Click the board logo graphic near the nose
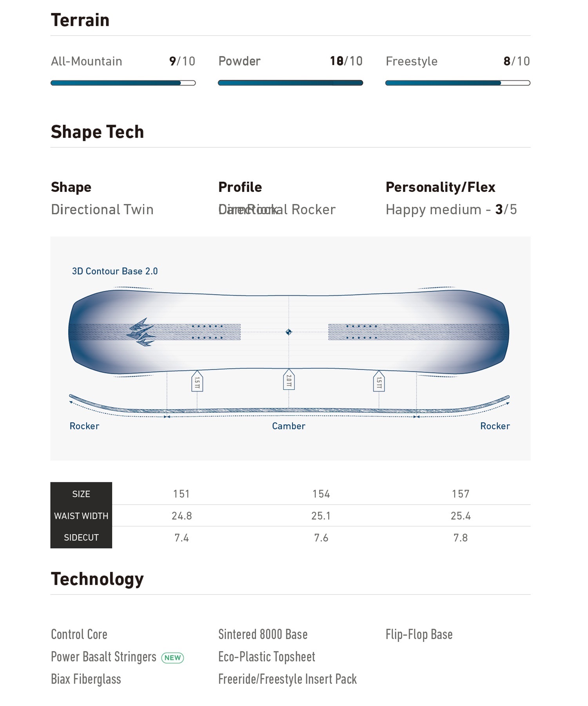Image resolution: width=588 pixels, height=706 pixels. pos(141,332)
